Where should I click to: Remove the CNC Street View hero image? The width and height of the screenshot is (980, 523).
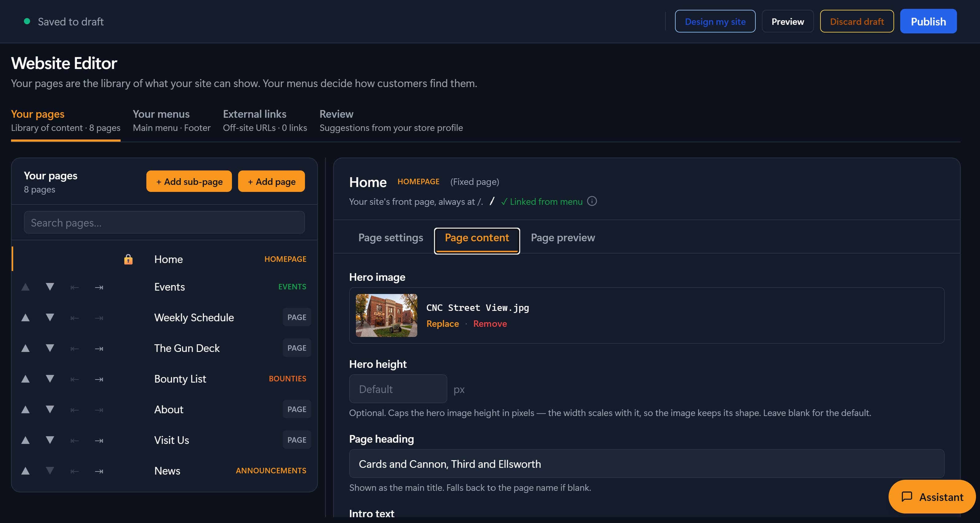point(490,324)
